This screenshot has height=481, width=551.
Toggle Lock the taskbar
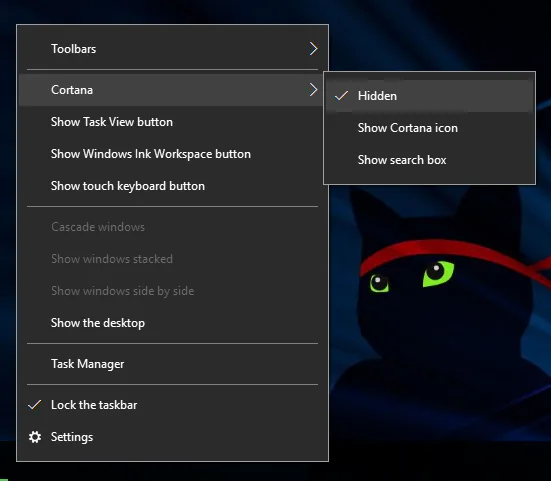(x=173, y=405)
